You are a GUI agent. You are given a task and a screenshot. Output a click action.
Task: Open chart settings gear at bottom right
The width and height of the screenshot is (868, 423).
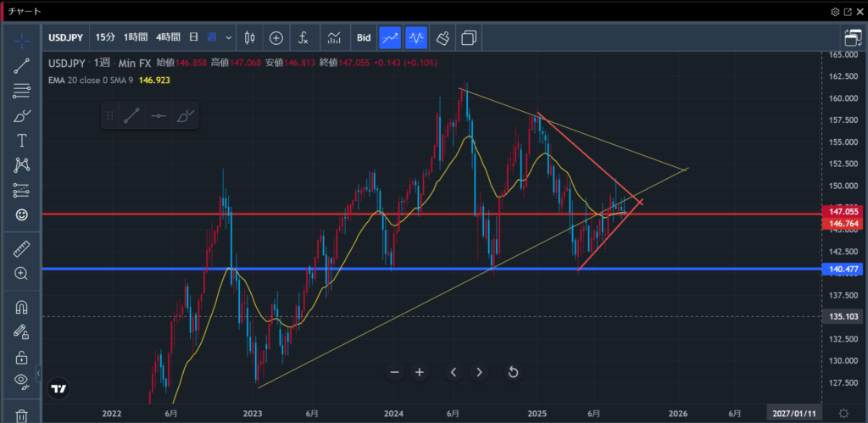(x=843, y=414)
